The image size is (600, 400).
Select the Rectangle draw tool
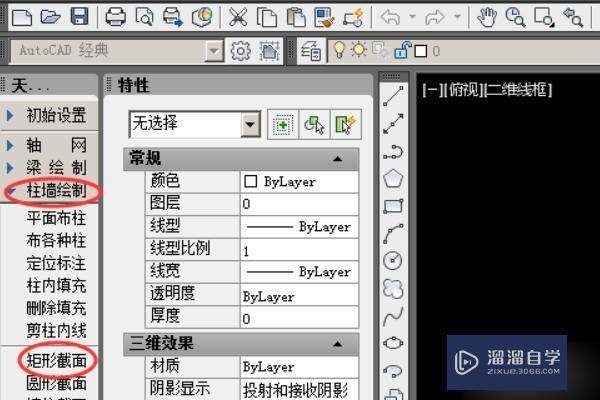[393, 206]
